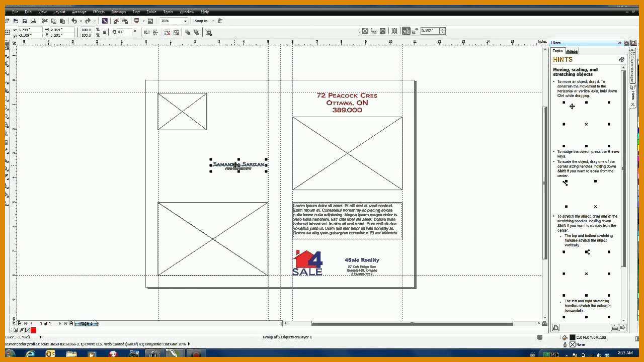Viewport: 644px width, 362px height.
Task: Click the clock 8:53 AM in system tray
Action: click(625, 353)
